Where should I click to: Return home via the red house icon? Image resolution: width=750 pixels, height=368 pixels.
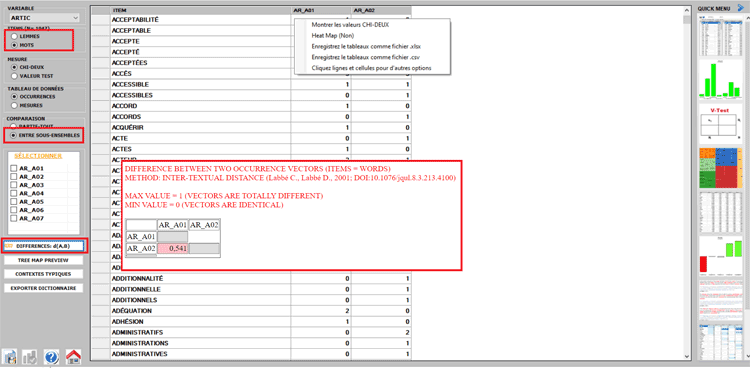[73, 357]
